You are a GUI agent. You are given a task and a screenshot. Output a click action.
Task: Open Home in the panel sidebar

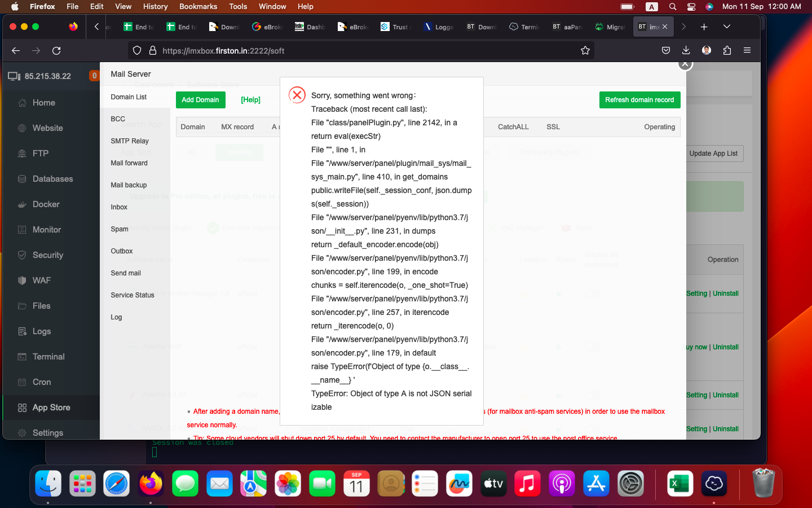[x=44, y=103]
